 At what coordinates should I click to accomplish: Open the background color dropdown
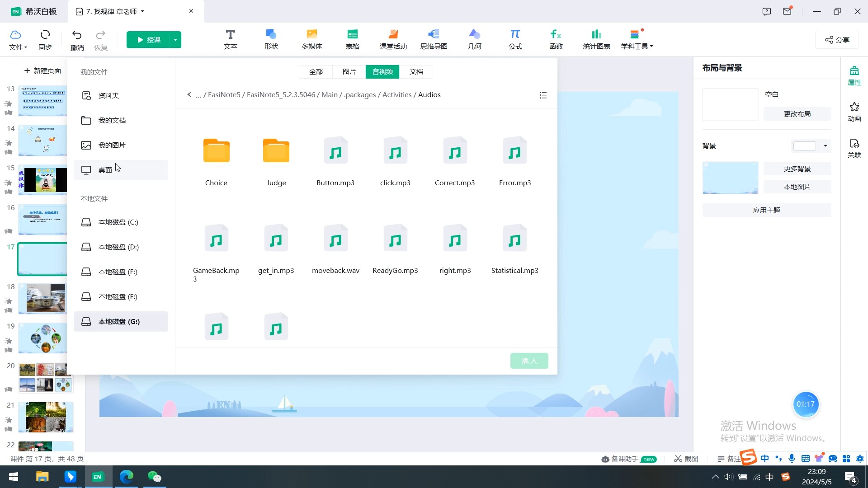pyautogui.click(x=825, y=146)
